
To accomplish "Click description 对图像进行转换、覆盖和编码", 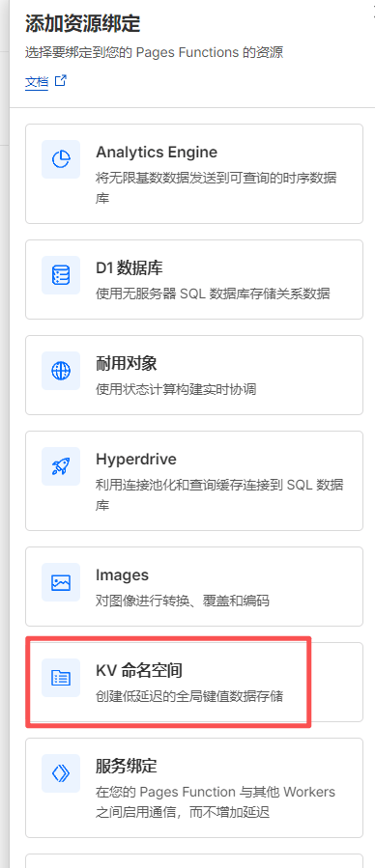I will point(183,601).
